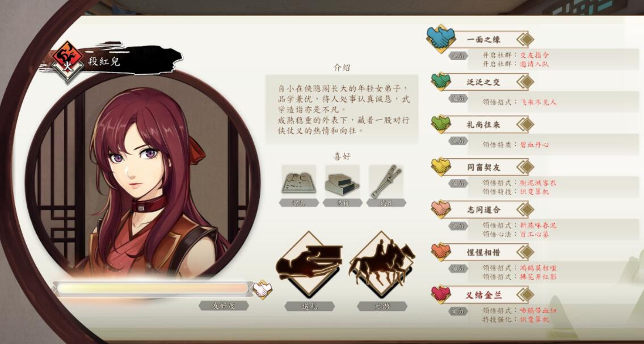The image size is (644, 344).
Task: Click the yellow handshake icon for 同窗契友
Action: click(x=441, y=167)
